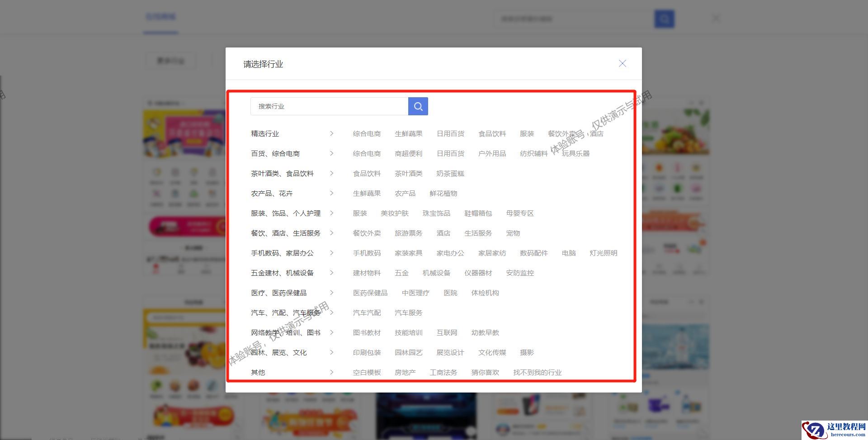
Task: Select the 母婴专区 industry link
Action: click(x=520, y=213)
